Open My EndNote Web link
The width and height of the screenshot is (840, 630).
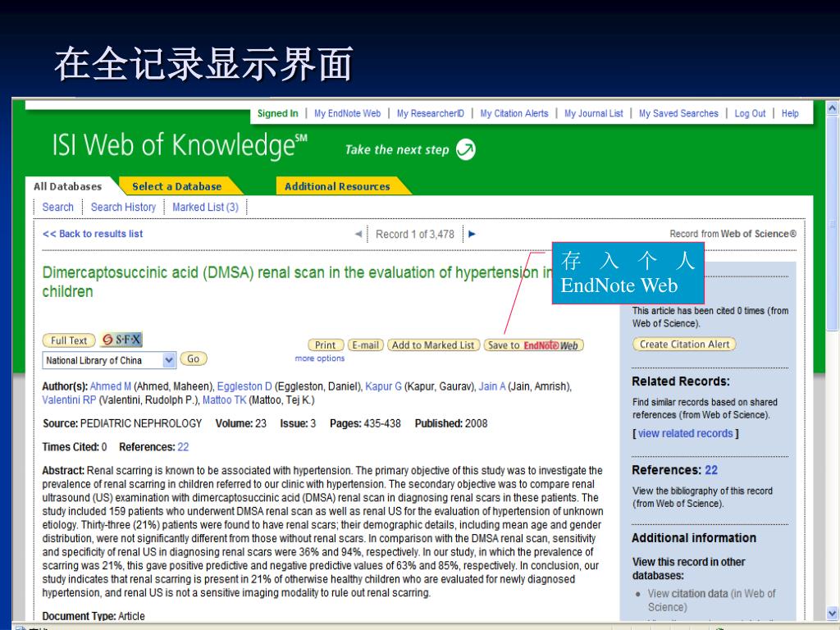click(347, 113)
